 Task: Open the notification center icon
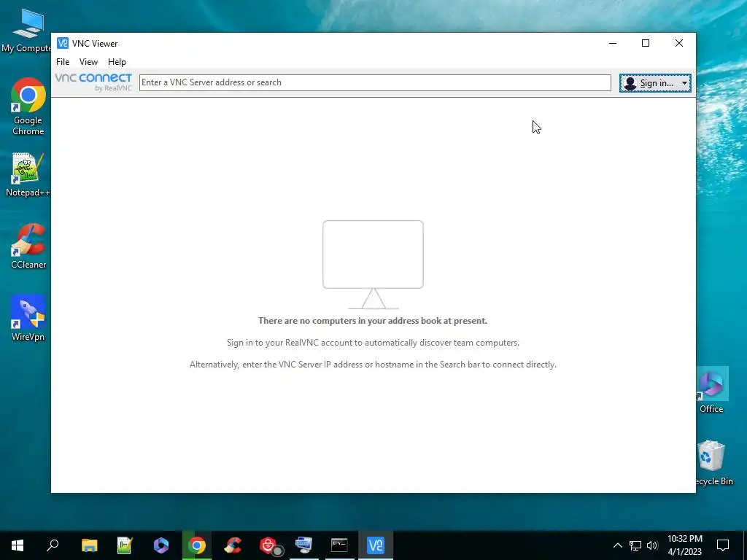pyautogui.click(x=723, y=545)
